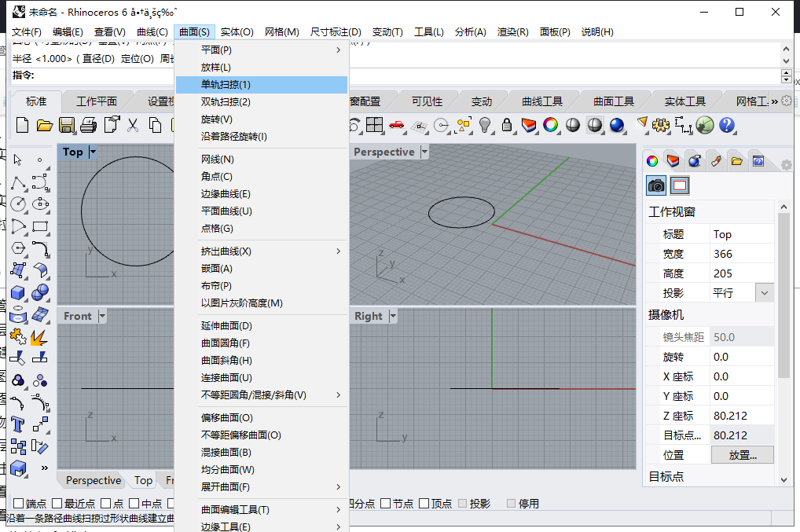800x532 pixels.
Task: Click the red car zoom icon
Action: point(396,125)
